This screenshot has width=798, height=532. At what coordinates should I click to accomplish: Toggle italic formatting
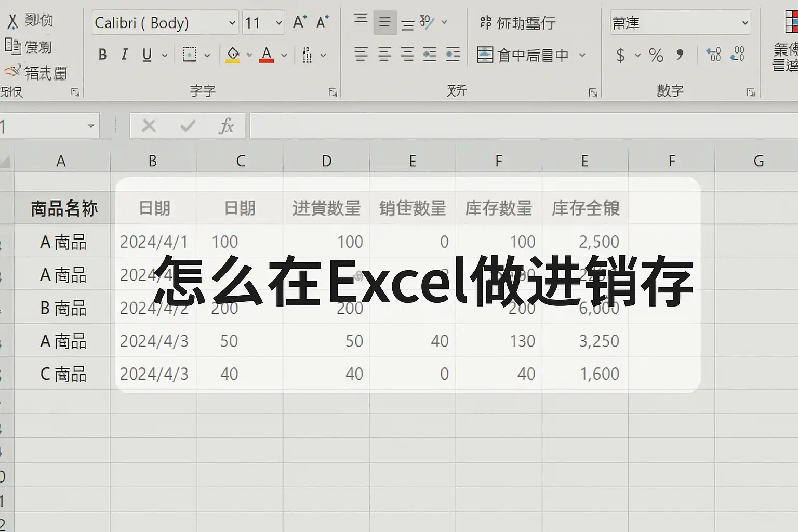(125, 55)
